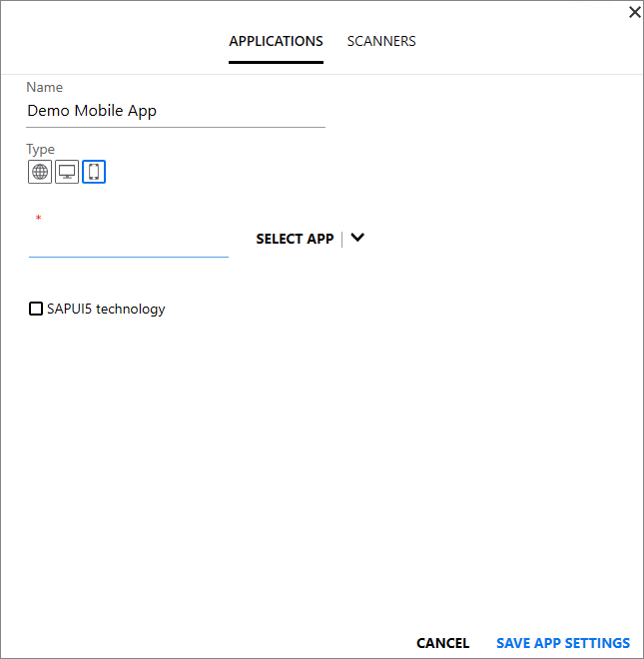Open the APPLICATIONS tab

coord(276,42)
